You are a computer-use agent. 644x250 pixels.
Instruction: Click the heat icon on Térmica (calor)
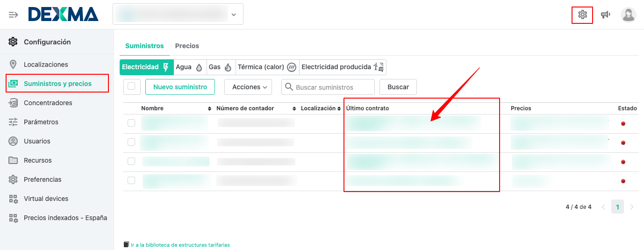[292, 67]
